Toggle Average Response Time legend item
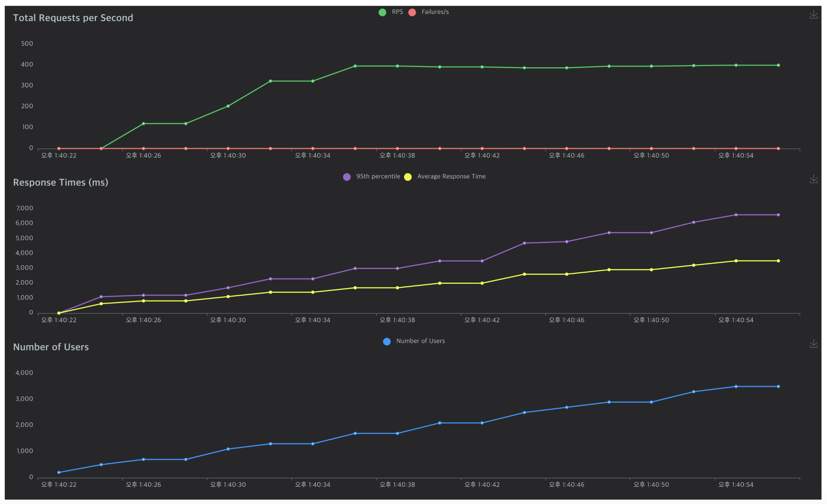The height and width of the screenshot is (504, 827). coord(451,177)
